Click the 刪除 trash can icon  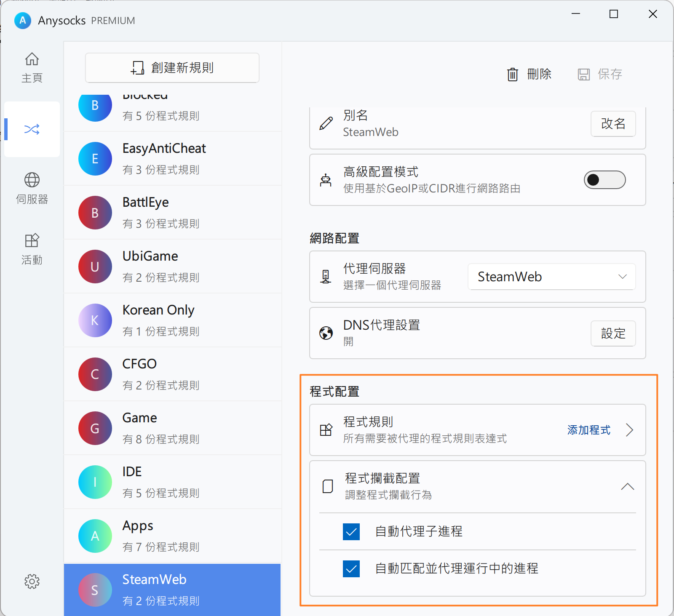click(512, 75)
